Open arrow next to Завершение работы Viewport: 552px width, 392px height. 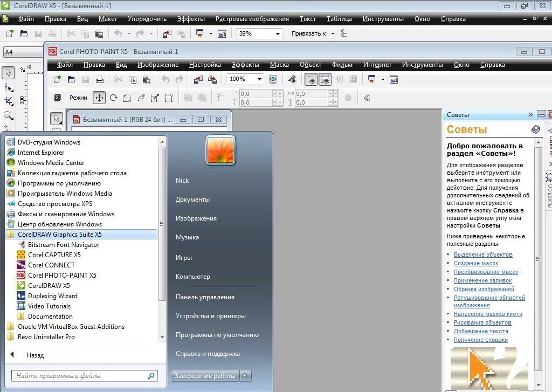245,376
